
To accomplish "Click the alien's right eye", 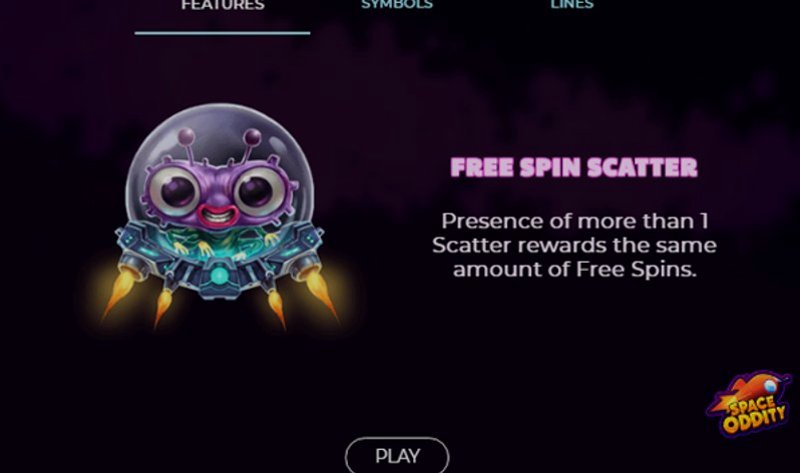I will (x=256, y=191).
